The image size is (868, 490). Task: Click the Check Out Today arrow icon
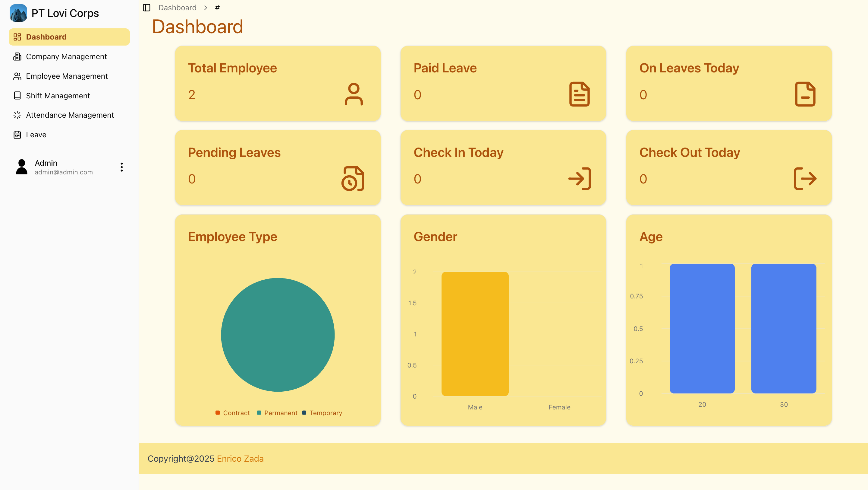[805, 178]
